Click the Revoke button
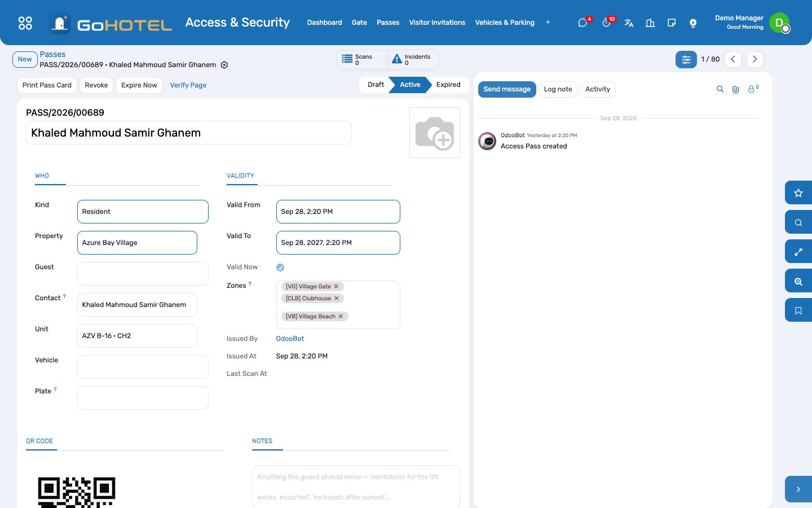812x508 pixels. [96, 85]
